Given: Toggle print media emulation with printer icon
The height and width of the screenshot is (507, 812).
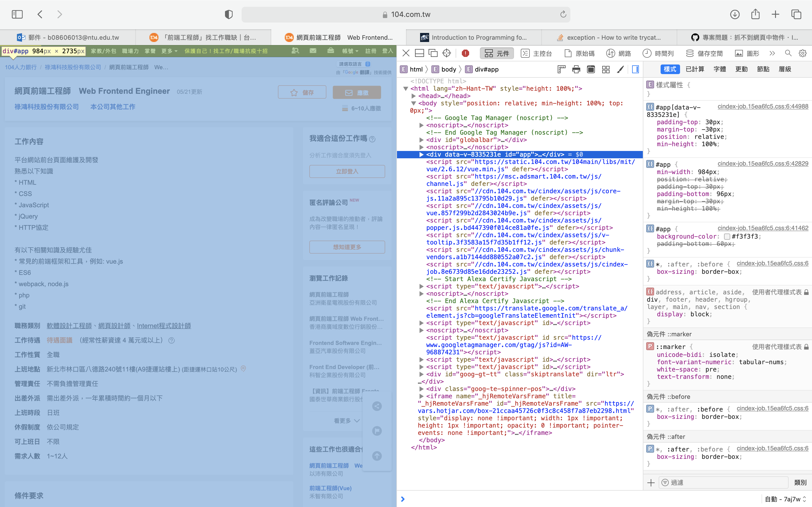Looking at the screenshot, I should (576, 69).
